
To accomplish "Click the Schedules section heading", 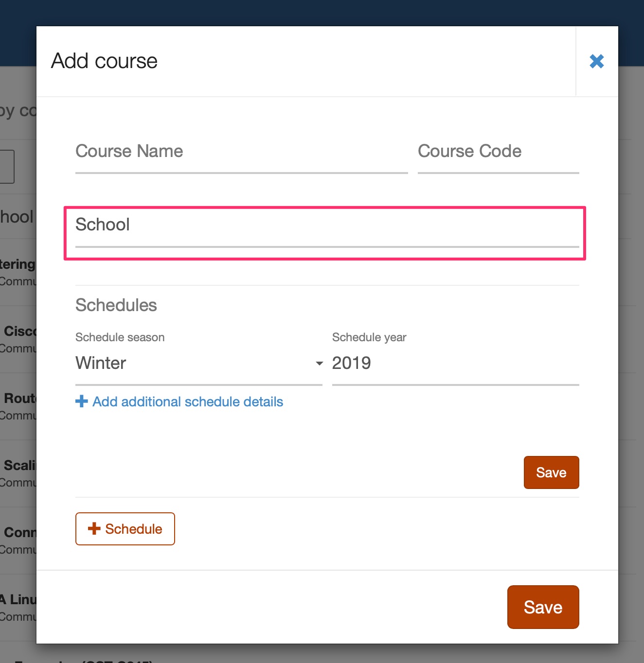I will point(116,305).
